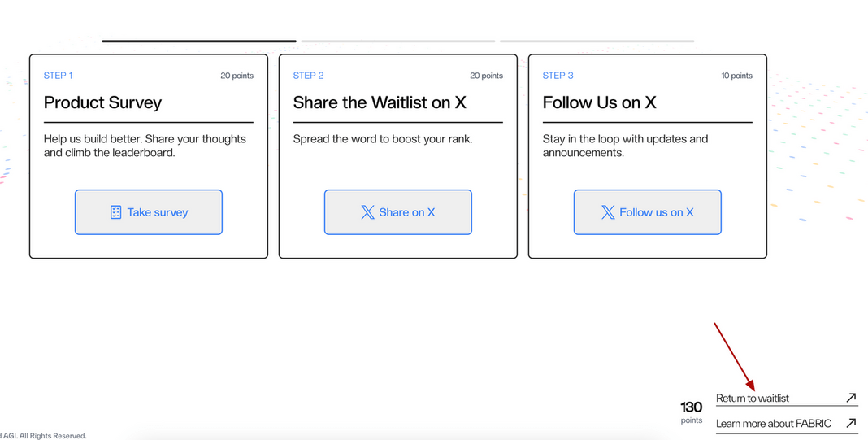Select the third progress bar segment

[597, 41]
